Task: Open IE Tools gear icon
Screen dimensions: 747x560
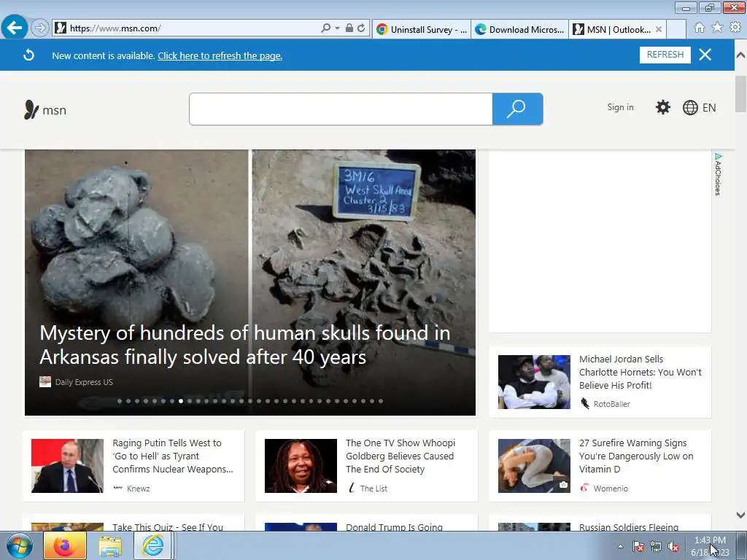Action: click(735, 28)
